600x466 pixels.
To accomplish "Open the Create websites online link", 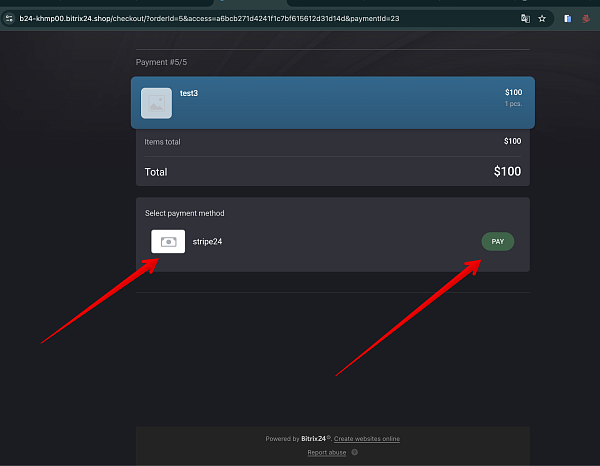I will [367, 438].
